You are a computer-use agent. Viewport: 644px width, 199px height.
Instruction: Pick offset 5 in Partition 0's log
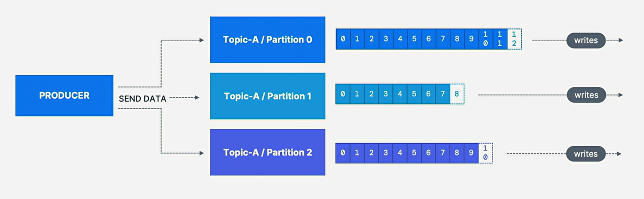click(414, 39)
